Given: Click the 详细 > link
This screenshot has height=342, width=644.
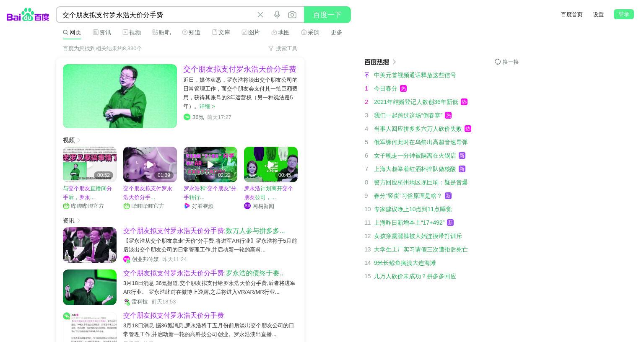Looking at the screenshot, I should (207, 106).
